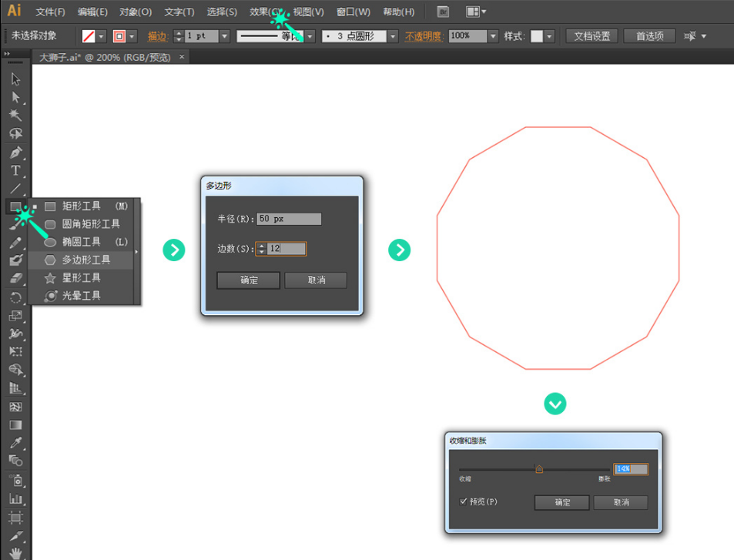Screen dimensions: 734x560
Task: Select the Hand tool
Action: tap(15, 552)
